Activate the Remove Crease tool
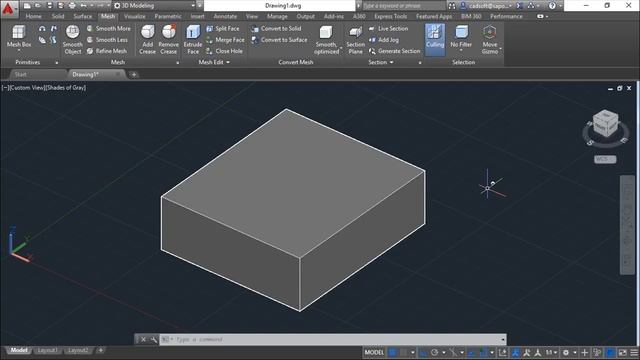The width and height of the screenshot is (640, 360). click(x=168, y=40)
